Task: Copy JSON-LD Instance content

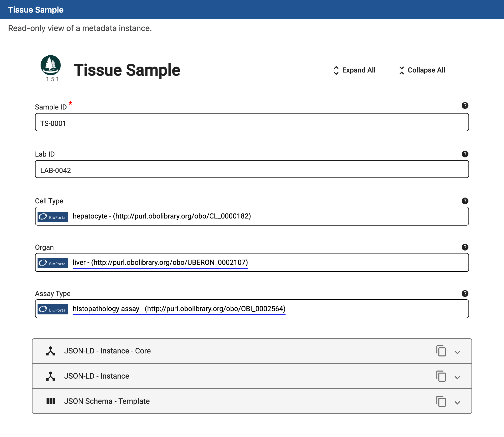Action: [441, 376]
